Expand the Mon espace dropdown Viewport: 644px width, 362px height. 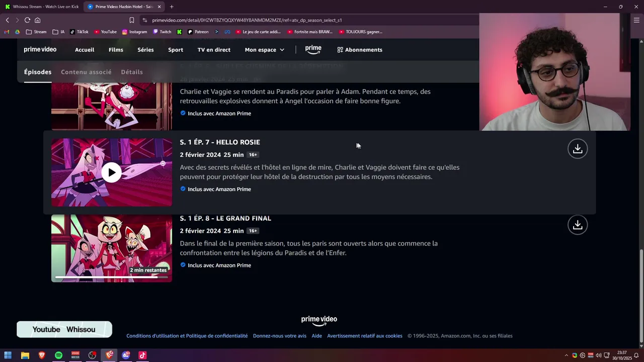[265, 50]
